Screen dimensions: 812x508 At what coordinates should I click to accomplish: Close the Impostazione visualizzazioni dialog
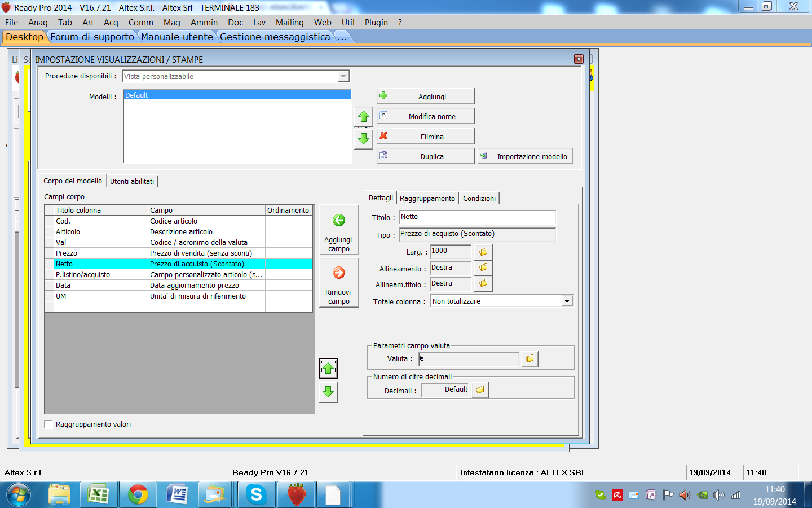(x=579, y=59)
